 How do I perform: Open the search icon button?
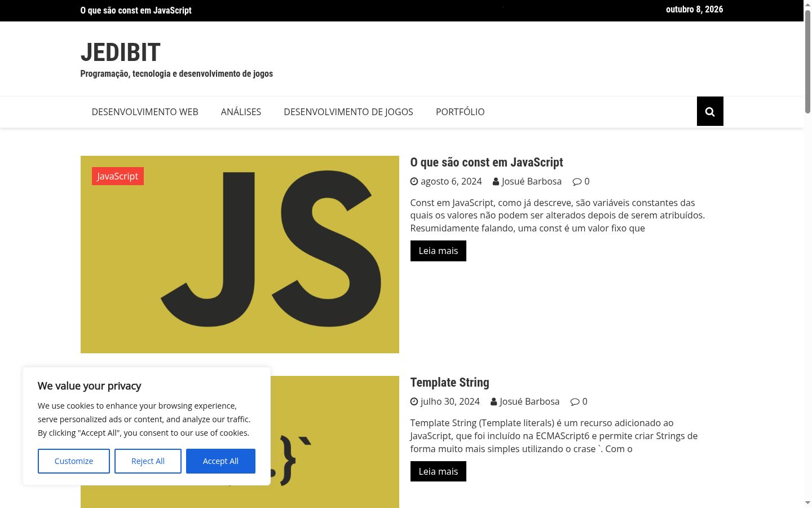click(710, 111)
